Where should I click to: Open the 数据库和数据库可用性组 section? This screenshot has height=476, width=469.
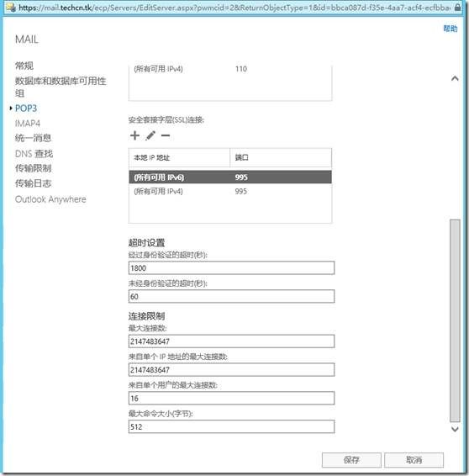(x=61, y=87)
